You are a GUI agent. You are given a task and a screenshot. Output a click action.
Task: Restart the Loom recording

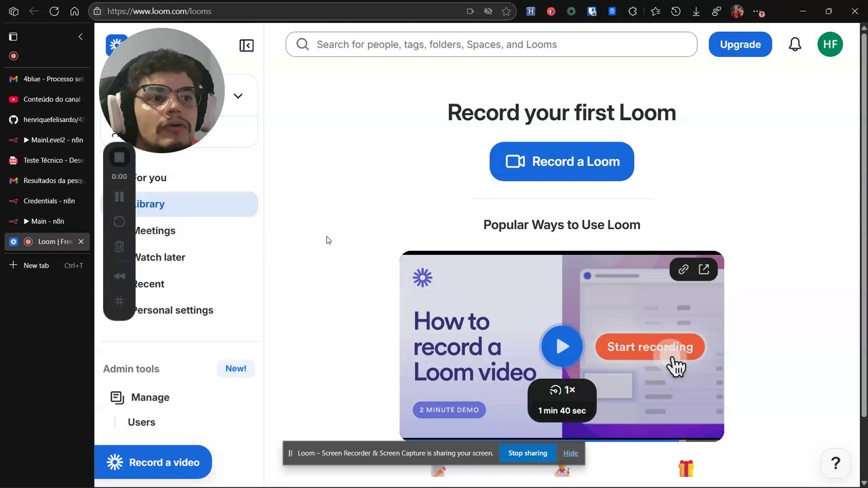click(x=119, y=222)
